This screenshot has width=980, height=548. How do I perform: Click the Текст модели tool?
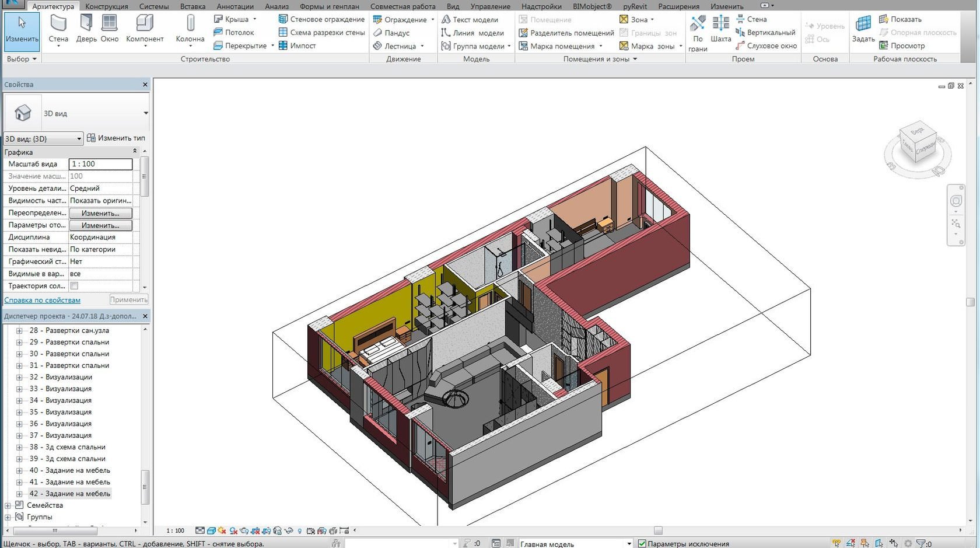click(x=470, y=19)
